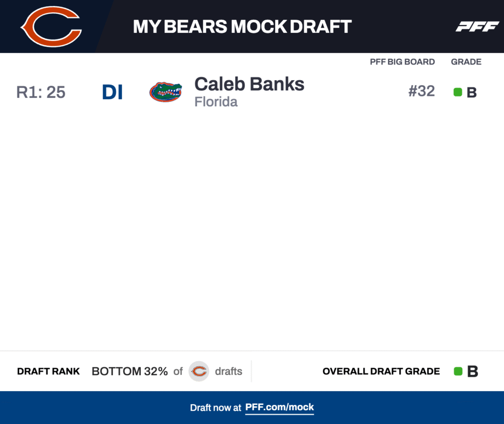The width and height of the screenshot is (504, 424).
Task: Click the Grade column header
Action: (x=466, y=62)
